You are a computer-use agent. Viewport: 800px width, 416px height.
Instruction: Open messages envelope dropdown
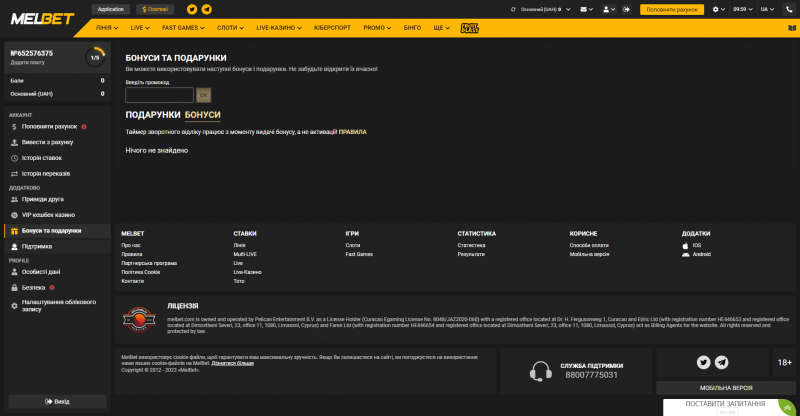(586, 9)
